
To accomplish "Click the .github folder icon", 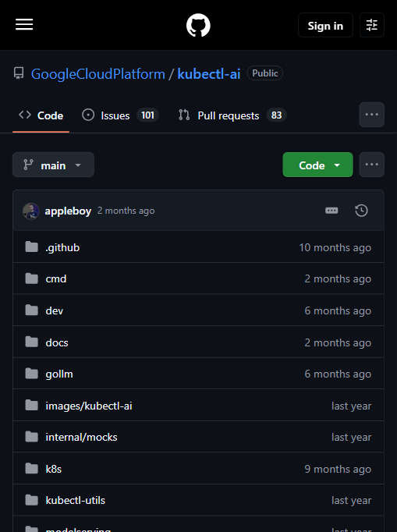I will pyautogui.click(x=31, y=247).
